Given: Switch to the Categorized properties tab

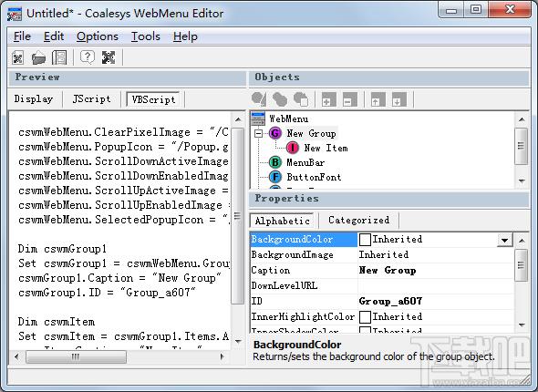Looking at the screenshot, I should (x=359, y=220).
